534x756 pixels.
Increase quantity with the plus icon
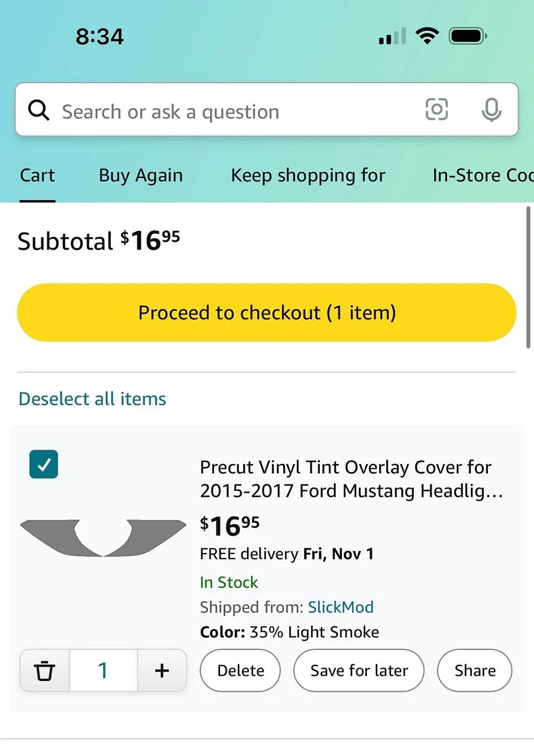162,671
